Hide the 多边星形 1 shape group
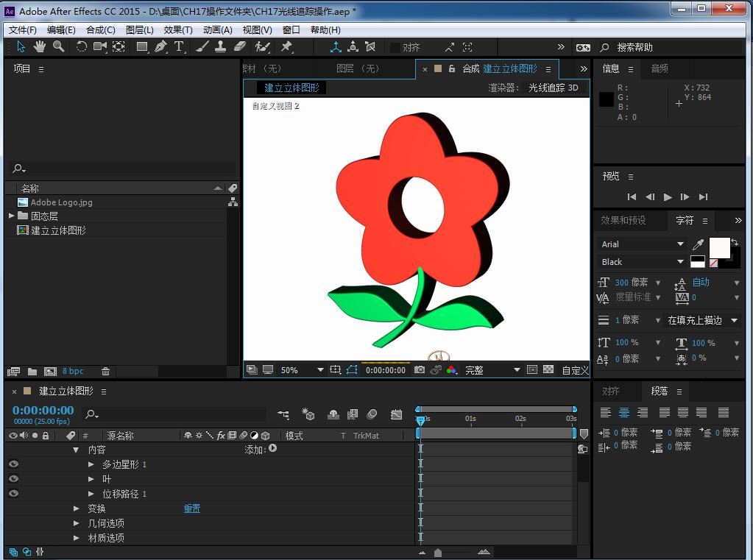 13,464
